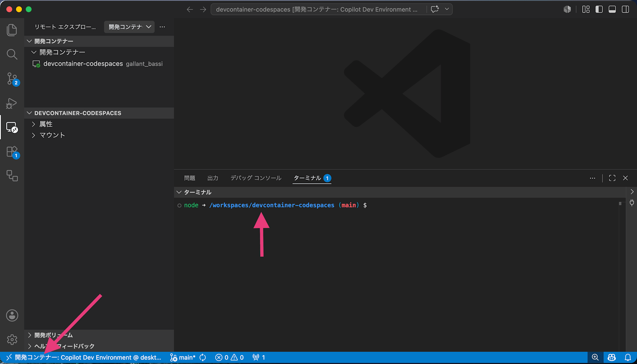Select the ターミナル panel tab
The image size is (637, 364).
[x=312, y=178]
